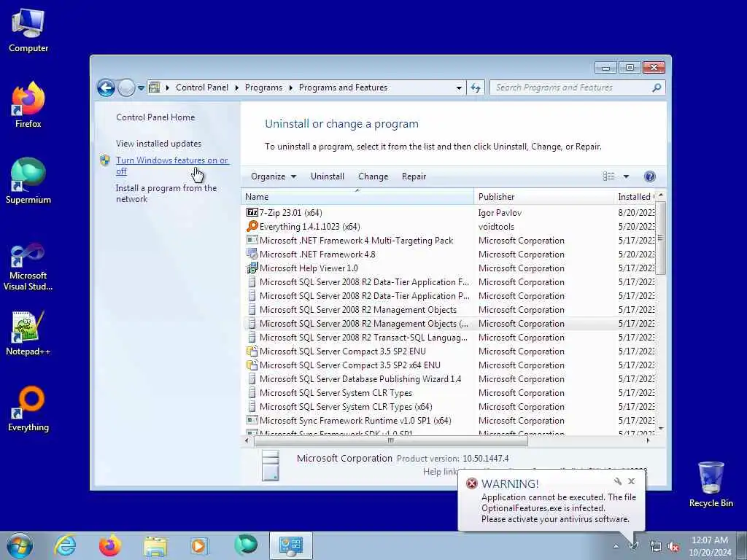Select Microsoft SQL Server Compact 3.5 SP2 ENU
This screenshot has height=560, width=747.
point(450,351)
